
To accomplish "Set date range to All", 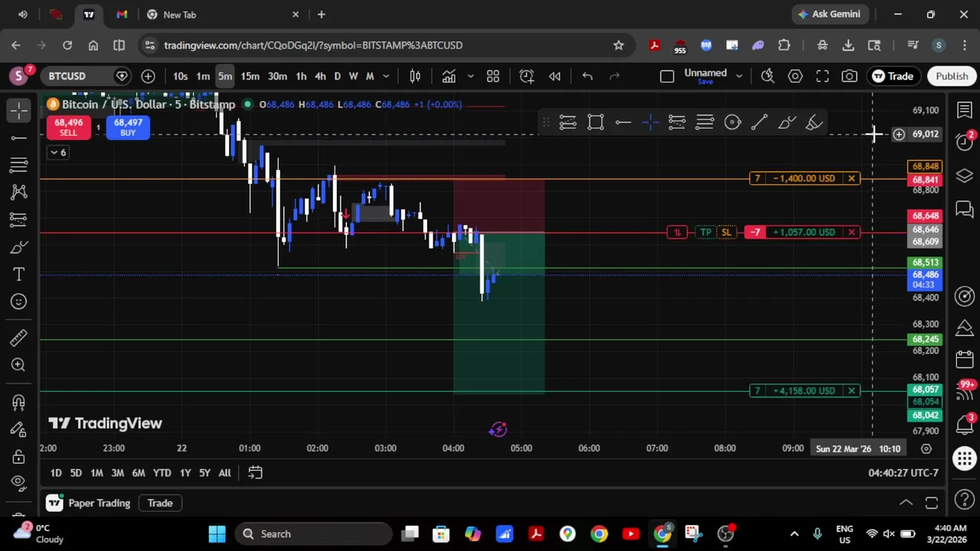I will [x=224, y=473].
